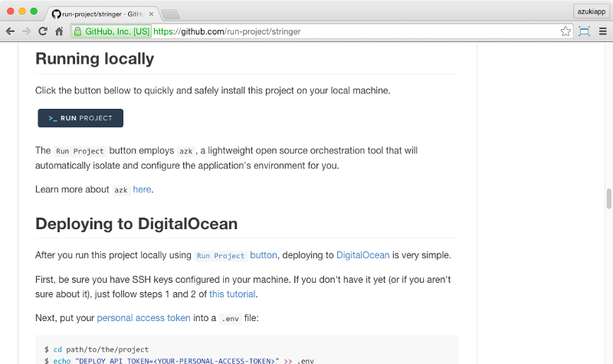Click the 'Deploying to DigitalOcean' heading
Viewport: 613px width, 364px height.
pyautogui.click(x=136, y=224)
